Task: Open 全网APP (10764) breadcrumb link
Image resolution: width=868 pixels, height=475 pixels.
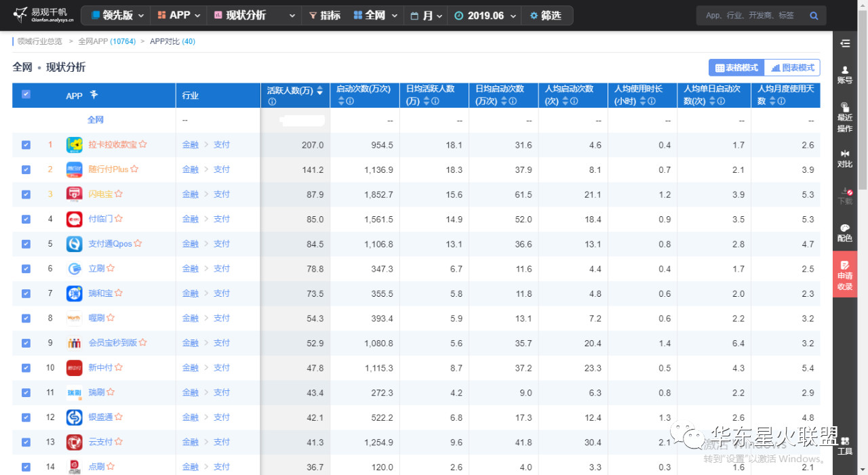Action: (107, 41)
